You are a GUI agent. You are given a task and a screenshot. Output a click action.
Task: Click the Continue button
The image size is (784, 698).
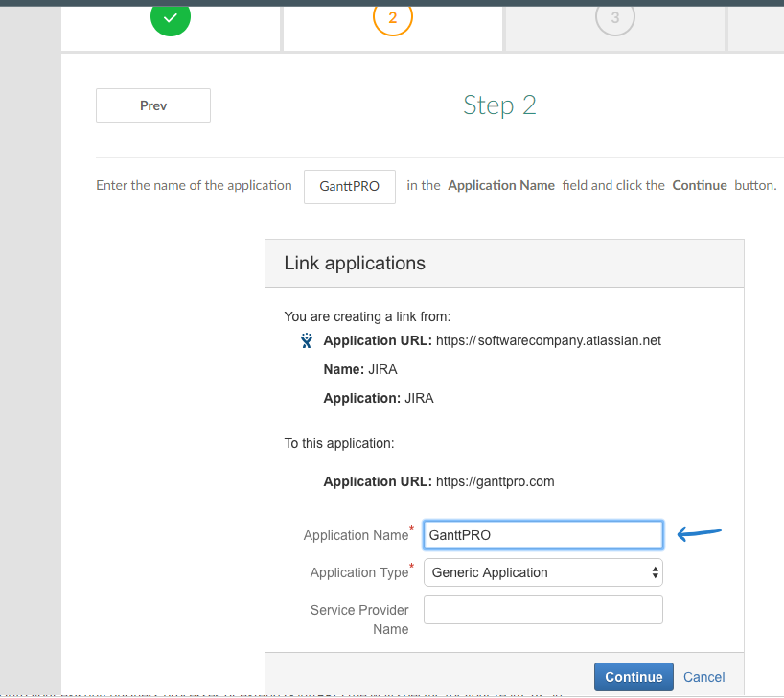coord(634,677)
